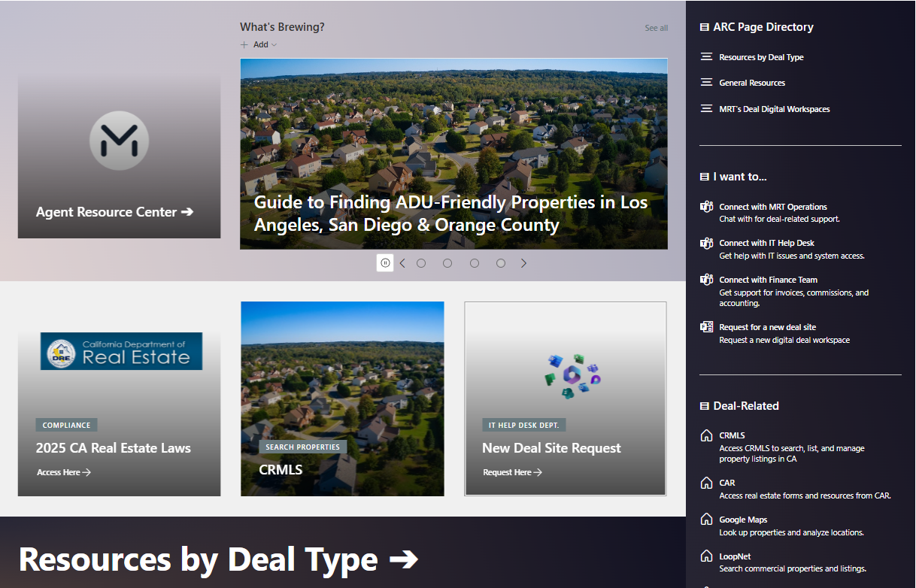Viewport: 916px width, 588px height.
Task: Click the house icon next to Google Maps
Action: click(706, 520)
